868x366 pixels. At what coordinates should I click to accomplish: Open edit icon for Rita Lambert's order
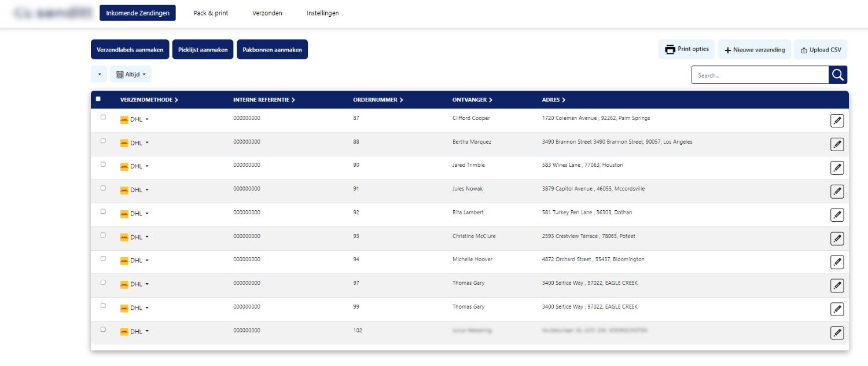coord(837,215)
